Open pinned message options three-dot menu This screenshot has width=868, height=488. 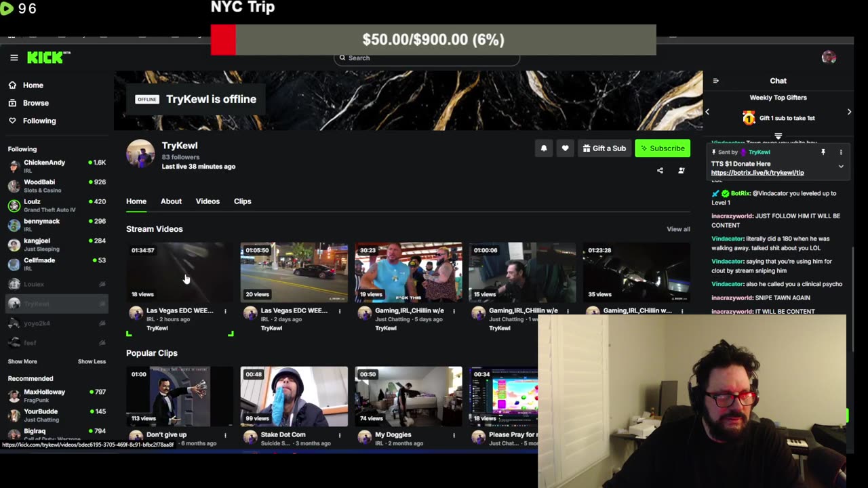841,152
